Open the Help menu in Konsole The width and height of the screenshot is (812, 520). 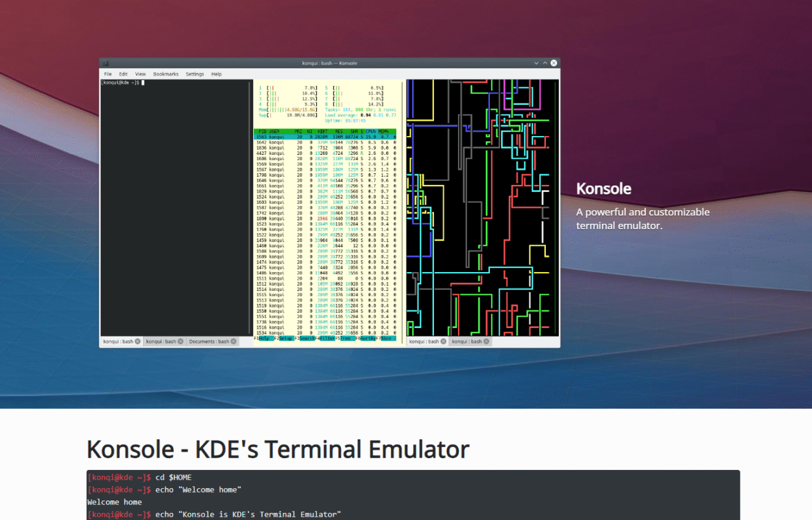[217, 74]
